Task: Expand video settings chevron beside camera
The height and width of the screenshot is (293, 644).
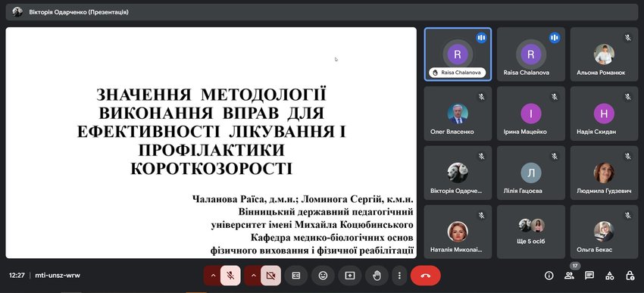Action: pos(252,276)
